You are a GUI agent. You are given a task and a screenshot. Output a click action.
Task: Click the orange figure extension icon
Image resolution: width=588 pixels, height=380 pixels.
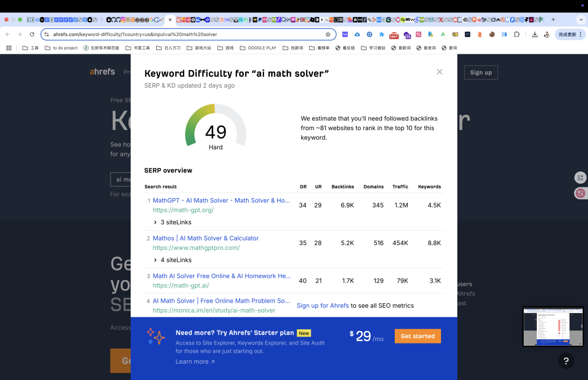(480, 34)
